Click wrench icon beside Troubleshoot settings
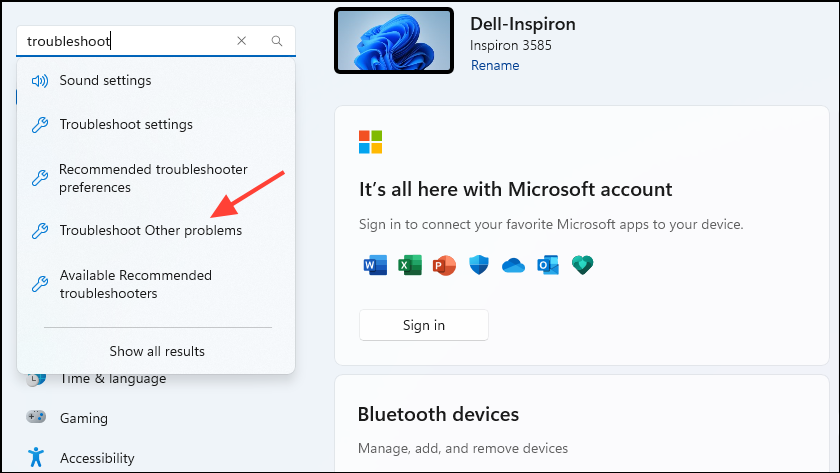The width and height of the screenshot is (840, 473). pos(40,125)
